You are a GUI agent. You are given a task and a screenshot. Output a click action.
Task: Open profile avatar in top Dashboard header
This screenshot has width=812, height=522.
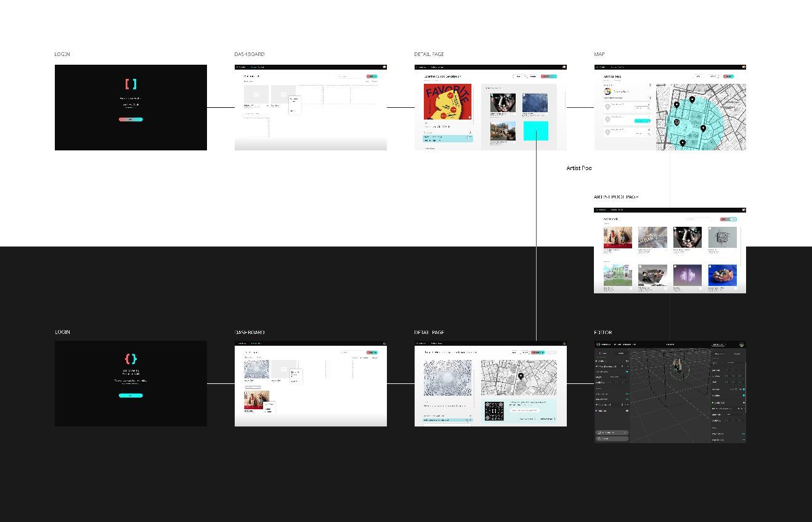[x=383, y=67]
